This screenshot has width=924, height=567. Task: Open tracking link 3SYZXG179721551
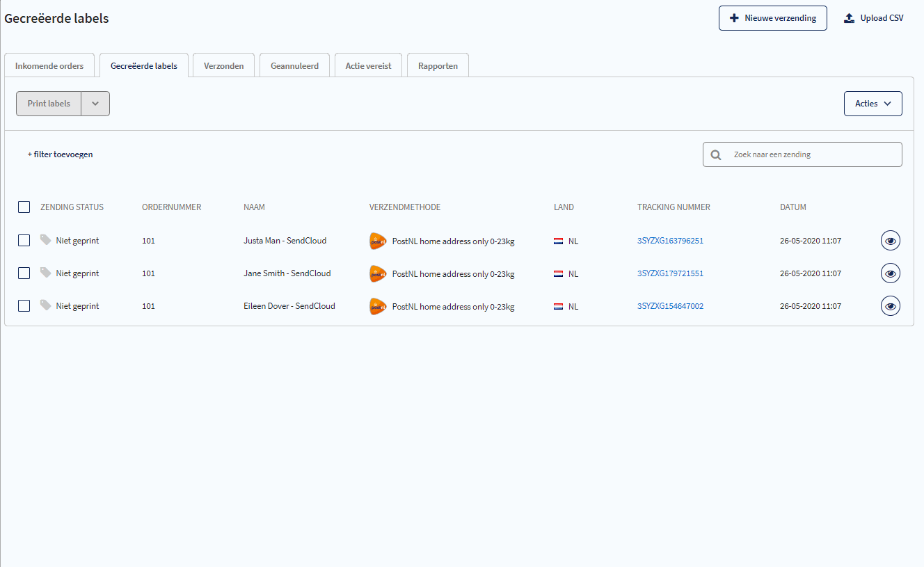[670, 273]
